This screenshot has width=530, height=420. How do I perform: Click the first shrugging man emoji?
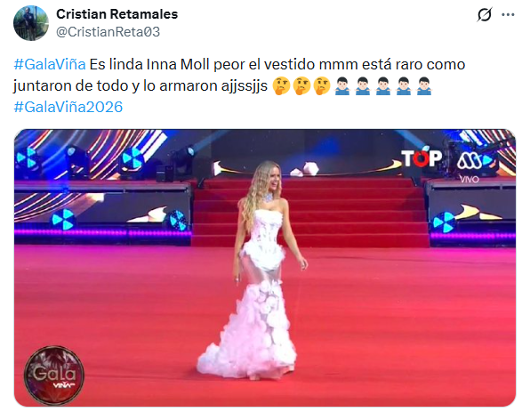[x=342, y=86]
